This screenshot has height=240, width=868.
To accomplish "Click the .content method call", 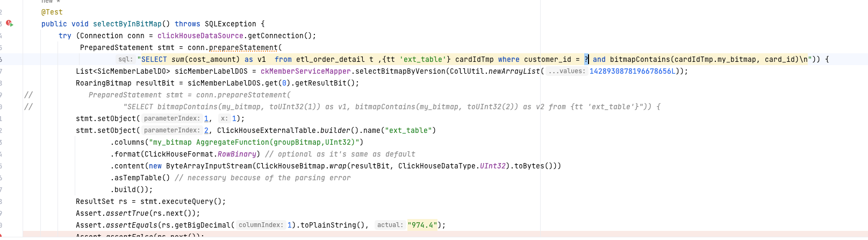I will pos(127,166).
